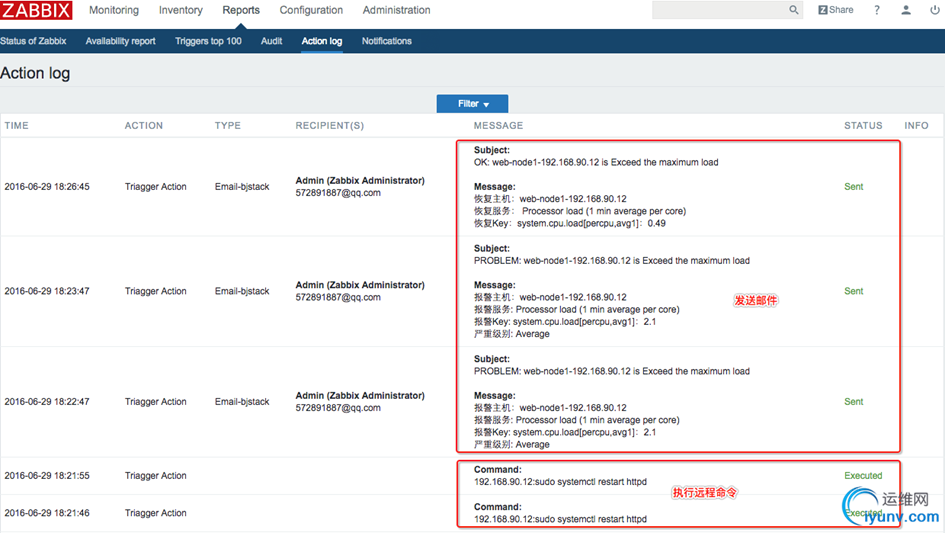Open the Share link

pos(835,10)
